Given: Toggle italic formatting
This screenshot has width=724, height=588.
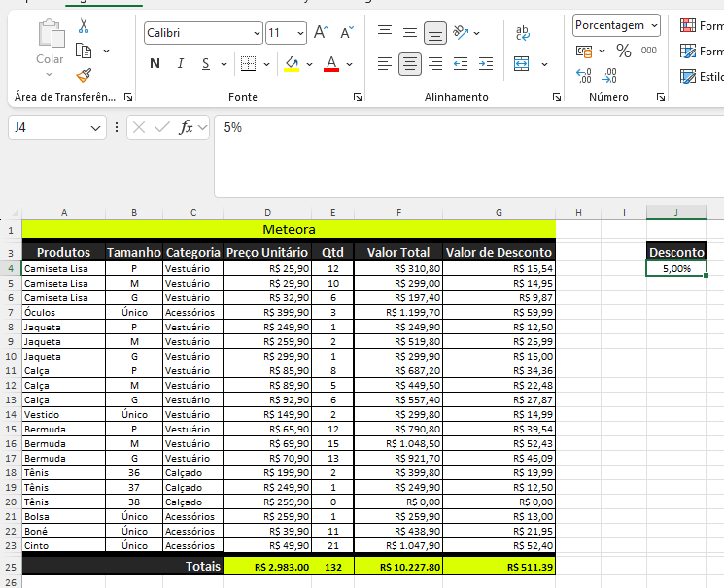Looking at the screenshot, I should (x=181, y=64).
